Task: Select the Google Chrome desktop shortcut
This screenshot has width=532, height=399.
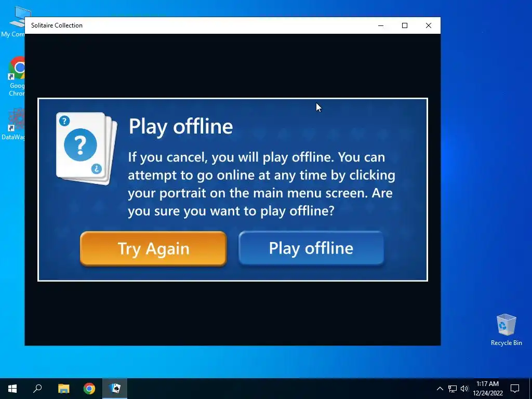Action: [x=17, y=76]
